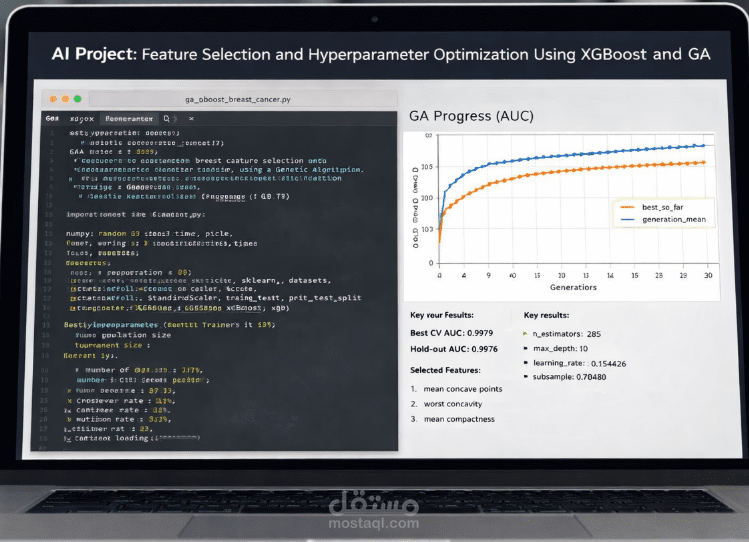Click the last data point of the blue curve
Screen dimensions: 749x542
[x=703, y=146]
